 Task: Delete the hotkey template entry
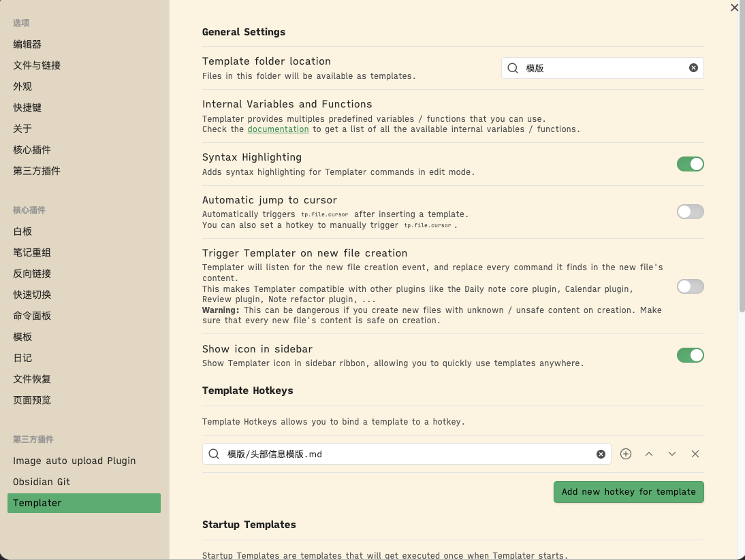point(695,454)
